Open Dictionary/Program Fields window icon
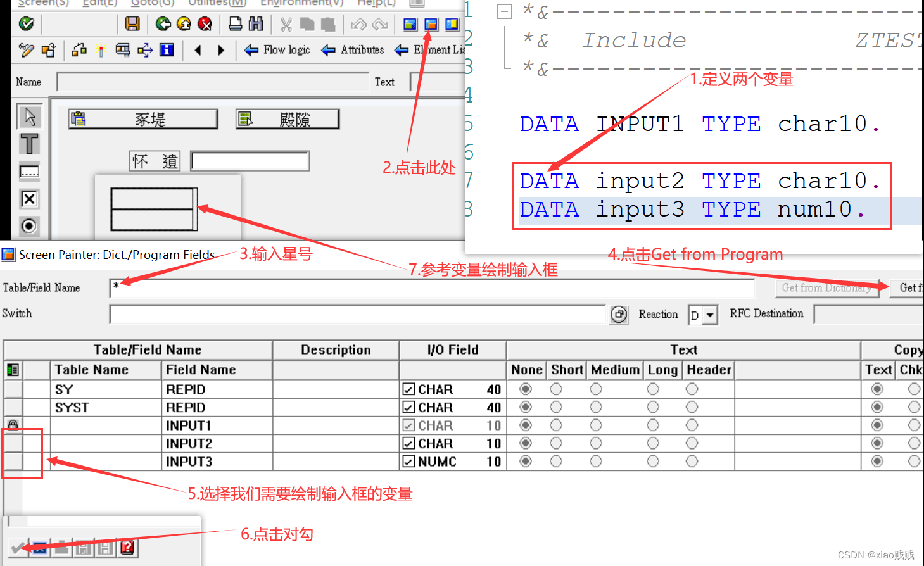This screenshot has width=924, height=566. click(431, 24)
